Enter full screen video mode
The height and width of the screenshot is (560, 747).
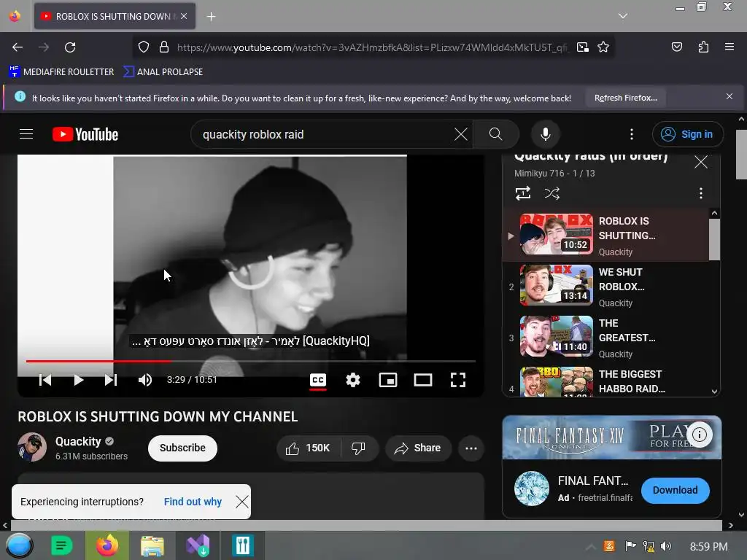[x=458, y=379]
